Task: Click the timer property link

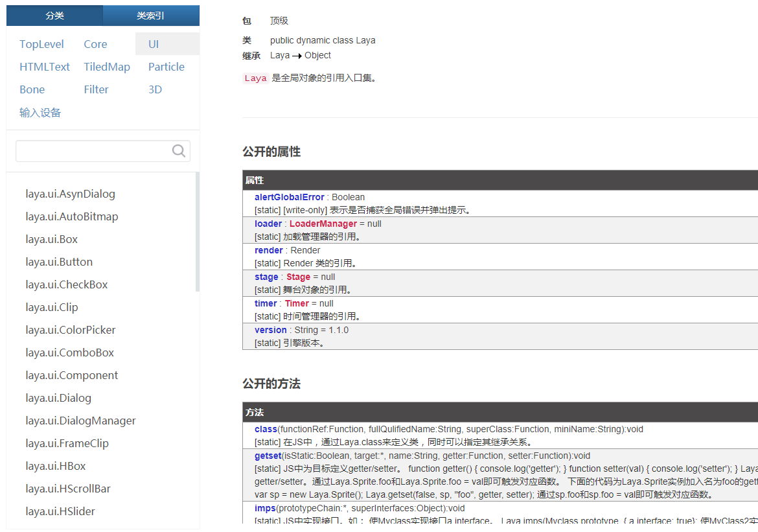Action: click(x=266, y=304)
